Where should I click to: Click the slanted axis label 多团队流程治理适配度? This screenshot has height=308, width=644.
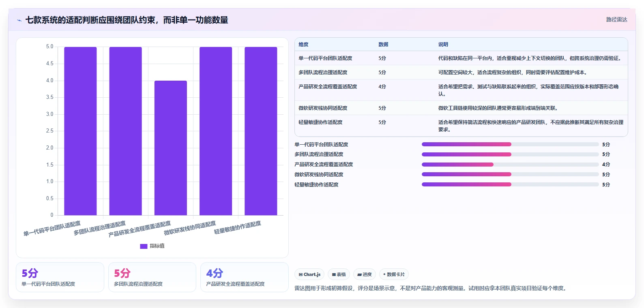(x=99, y=228)
